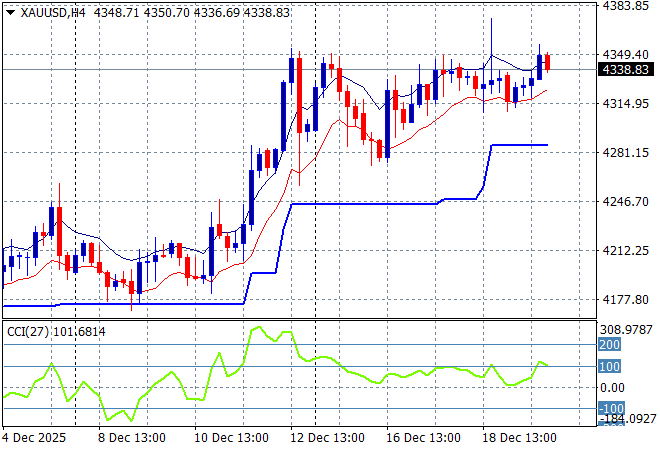Click the 4383.85 price scale label
The image size is (660, 450).
[625, 5]
